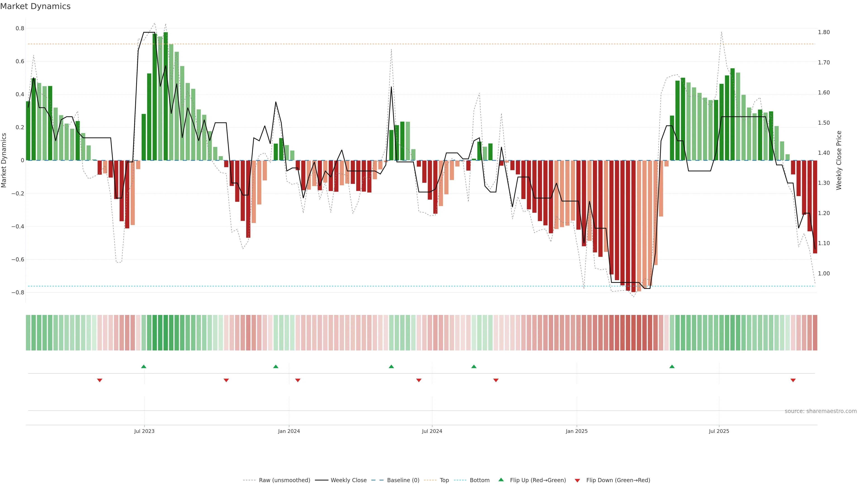Click the Market Dynamics chart title
Viewport: 868px width, 488px height.
(x=35, y=6)
